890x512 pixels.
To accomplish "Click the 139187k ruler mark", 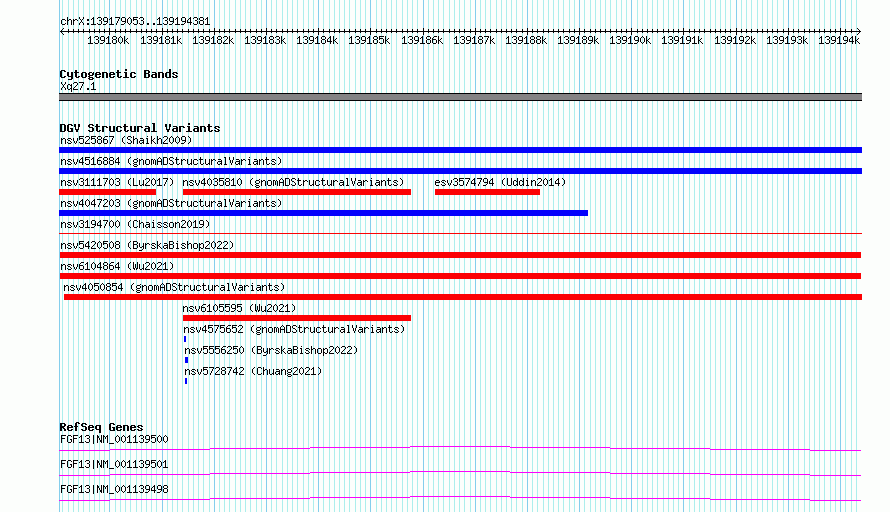I will tap(474, 40).
